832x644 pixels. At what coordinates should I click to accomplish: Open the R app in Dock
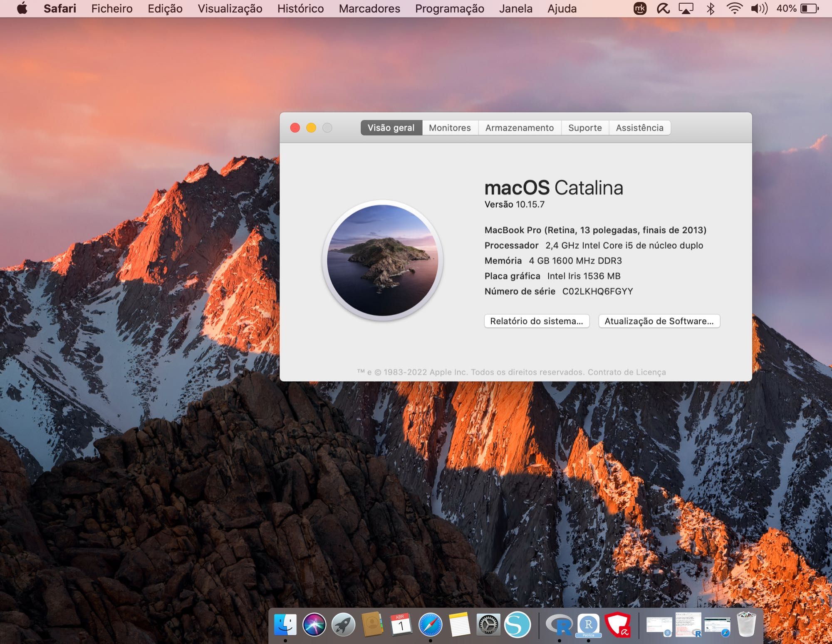pyautogui.click(x=560, y=624)
